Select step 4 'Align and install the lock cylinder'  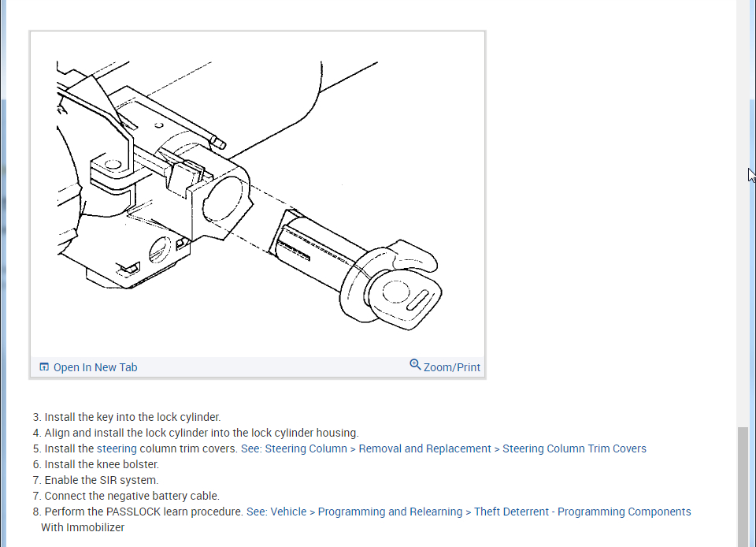(x=202, y=434)
